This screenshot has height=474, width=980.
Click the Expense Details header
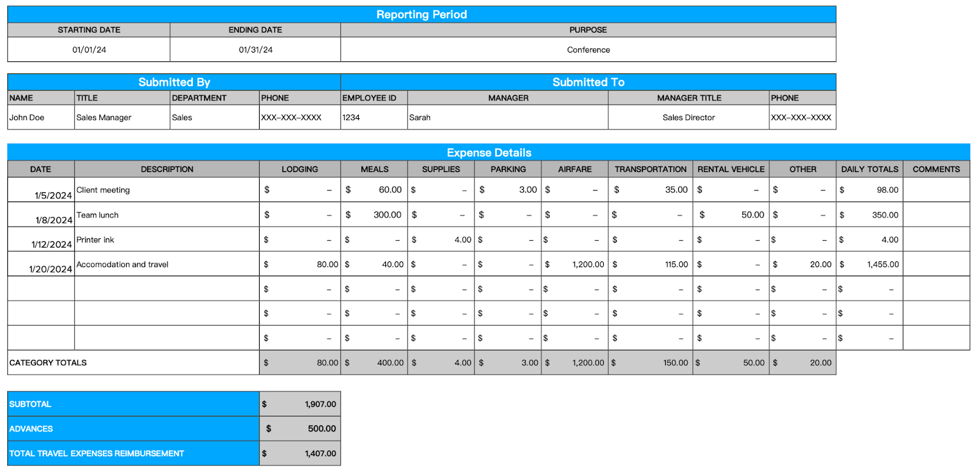tap(489, 152)
